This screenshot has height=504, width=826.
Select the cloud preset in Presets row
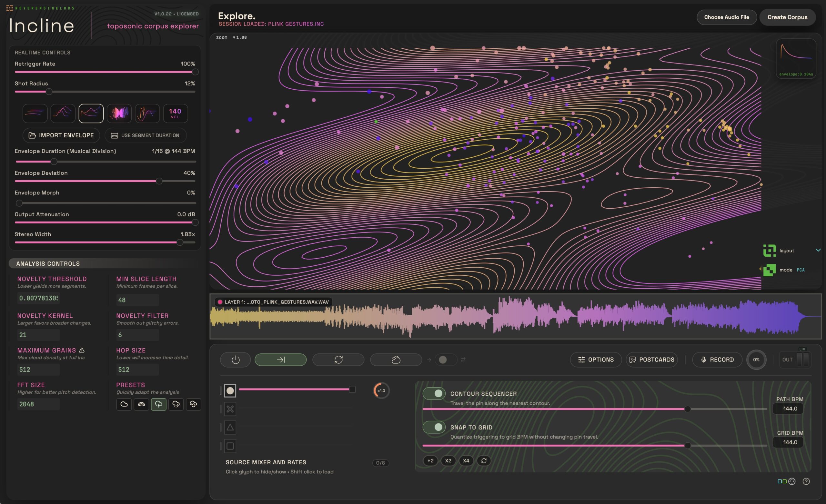124,404
